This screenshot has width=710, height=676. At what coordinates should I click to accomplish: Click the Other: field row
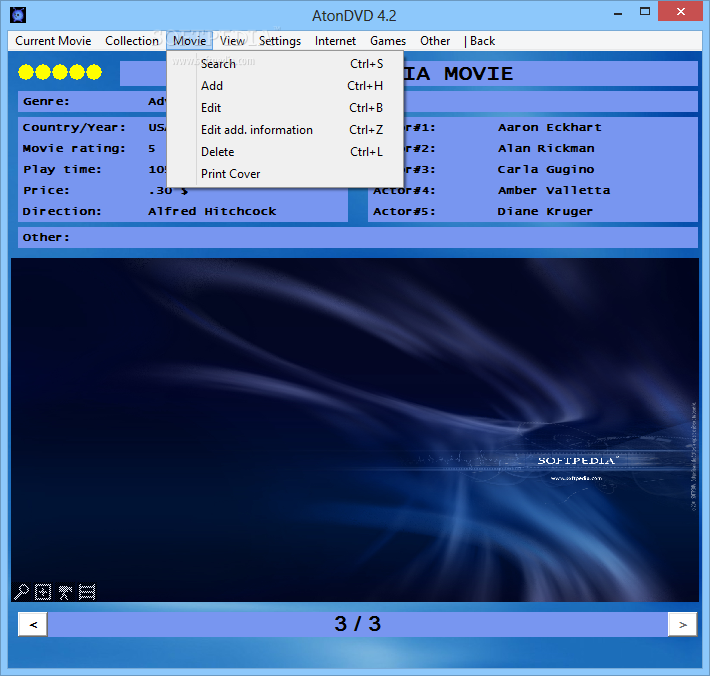tap(358, 237)
